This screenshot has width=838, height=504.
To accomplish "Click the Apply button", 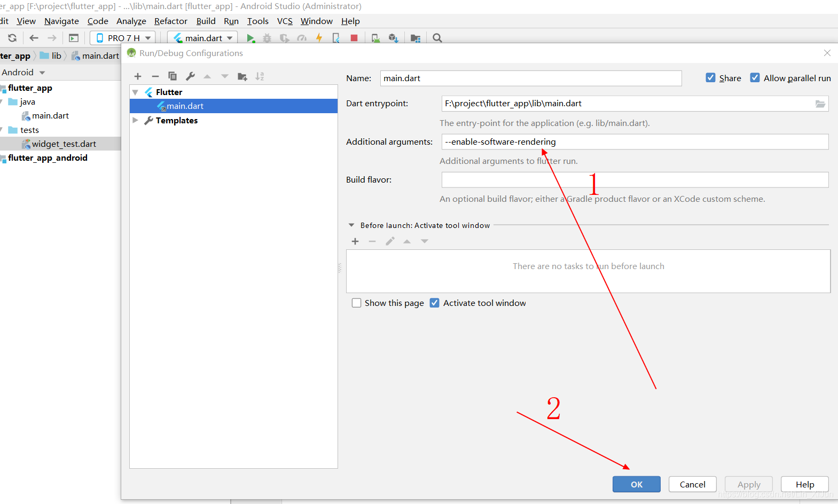I will [749, 484].
